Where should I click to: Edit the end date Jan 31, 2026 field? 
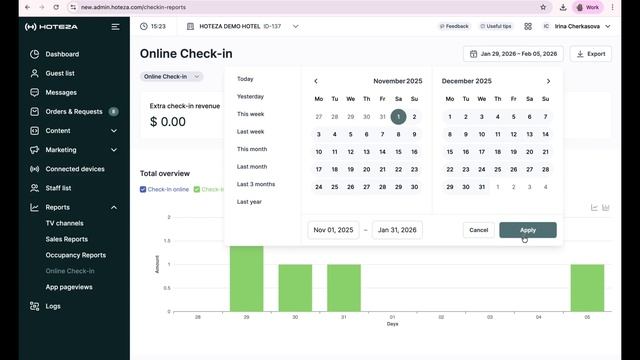(x=397, y=230)
